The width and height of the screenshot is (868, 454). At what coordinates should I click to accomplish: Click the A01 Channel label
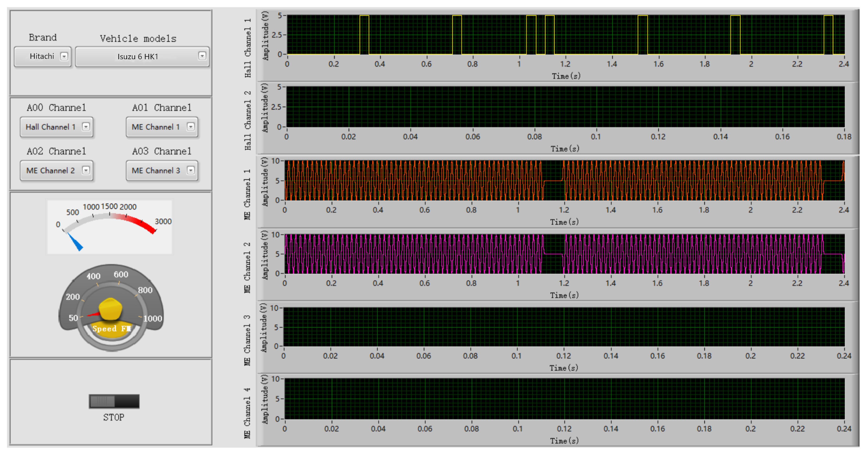(x=162, y=108)
